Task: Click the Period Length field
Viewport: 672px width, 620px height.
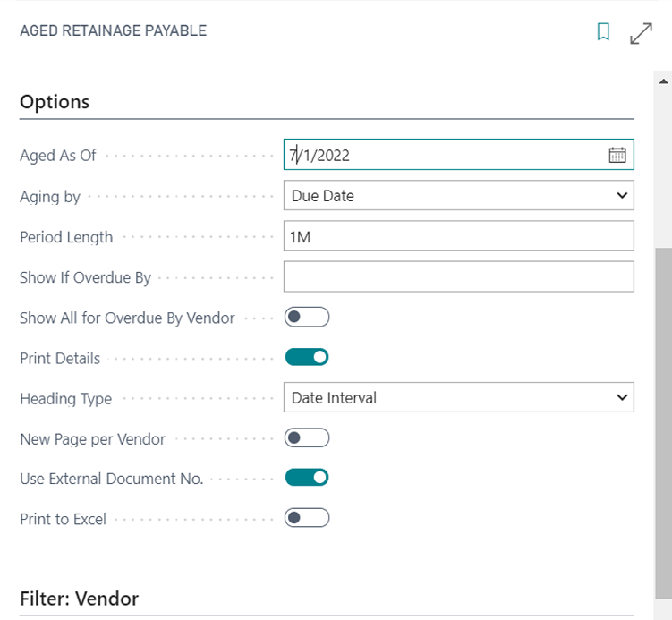Action: tap(458, 235)
